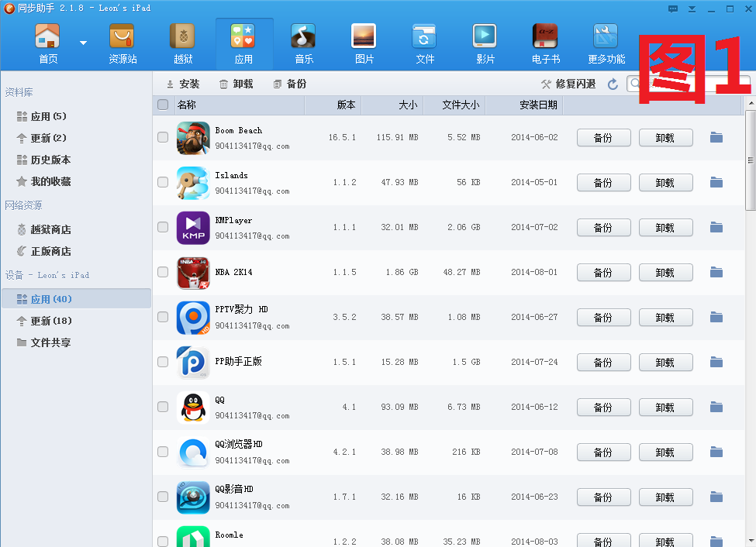
Task: Check the NBA 2K14 row checkbox
Action: coord(163,272)
